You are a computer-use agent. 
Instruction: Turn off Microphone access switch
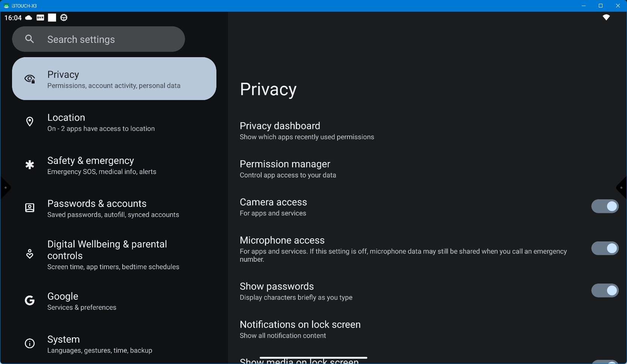click(604, 249)
